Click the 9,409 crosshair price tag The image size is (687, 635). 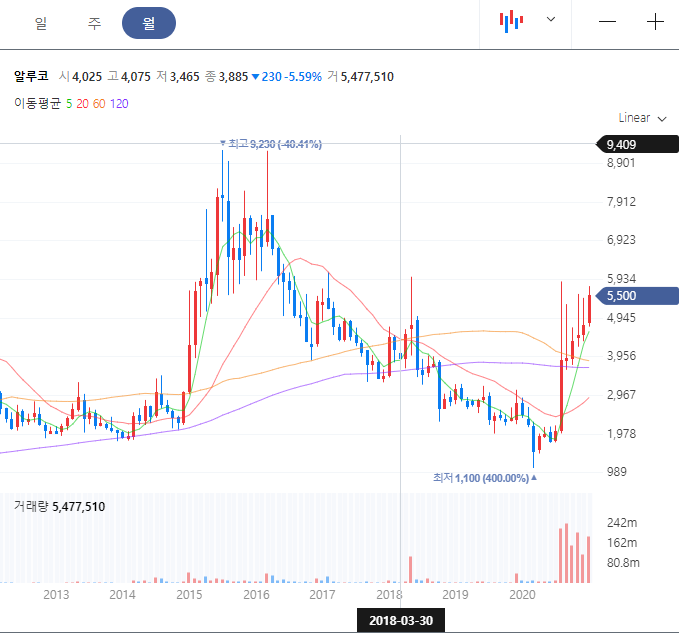pyautogui.click(x=637, y=144)
